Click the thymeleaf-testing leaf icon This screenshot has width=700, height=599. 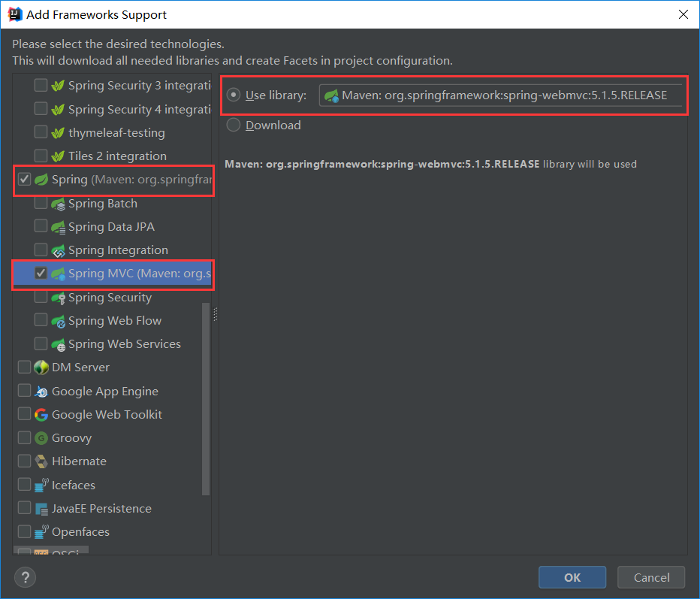58,133
